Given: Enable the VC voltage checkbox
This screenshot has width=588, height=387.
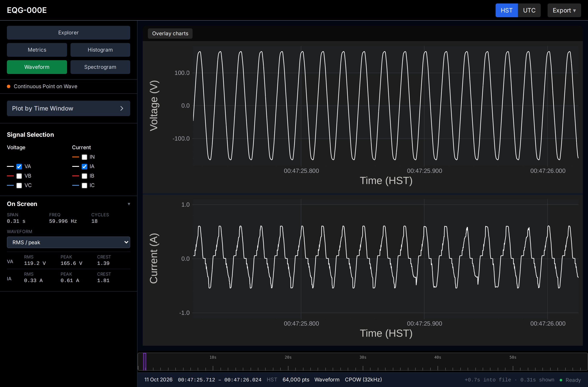Looking at the screenshot, I should coord(19,185).
